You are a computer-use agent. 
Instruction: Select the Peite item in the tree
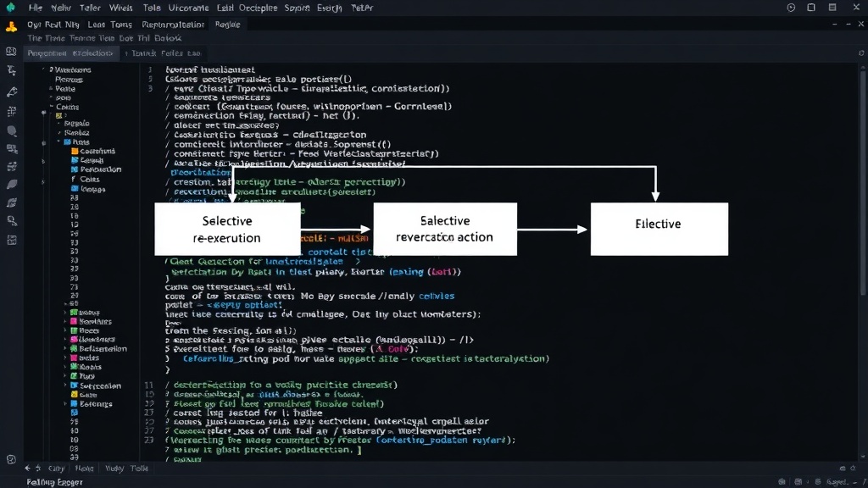(x=64, y=88)
